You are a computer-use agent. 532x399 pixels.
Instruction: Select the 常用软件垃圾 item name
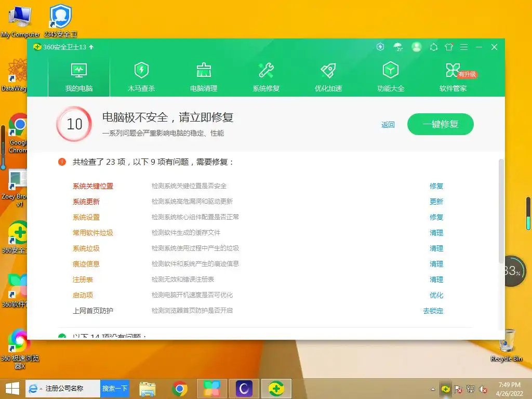point(93,233)
